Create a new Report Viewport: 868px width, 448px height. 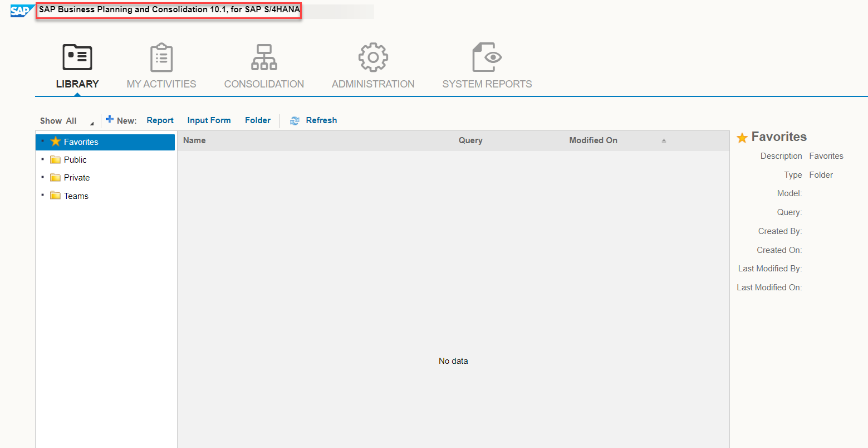[160, 120]
